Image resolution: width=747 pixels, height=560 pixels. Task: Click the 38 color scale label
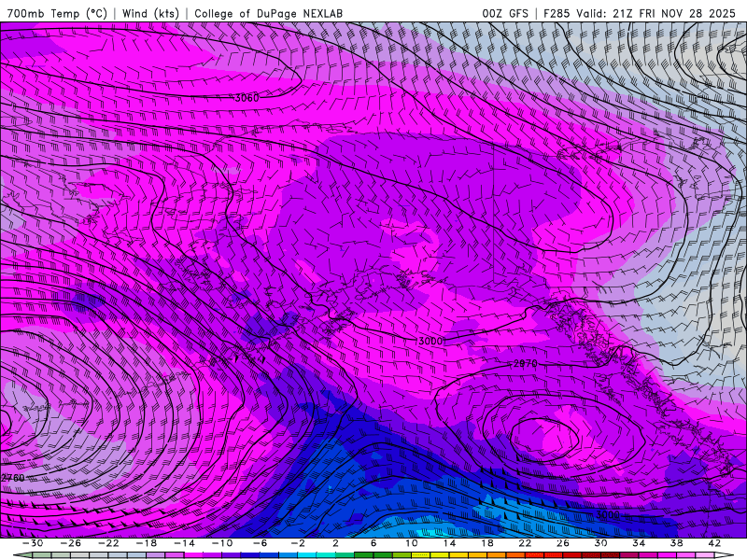point(676,543)
